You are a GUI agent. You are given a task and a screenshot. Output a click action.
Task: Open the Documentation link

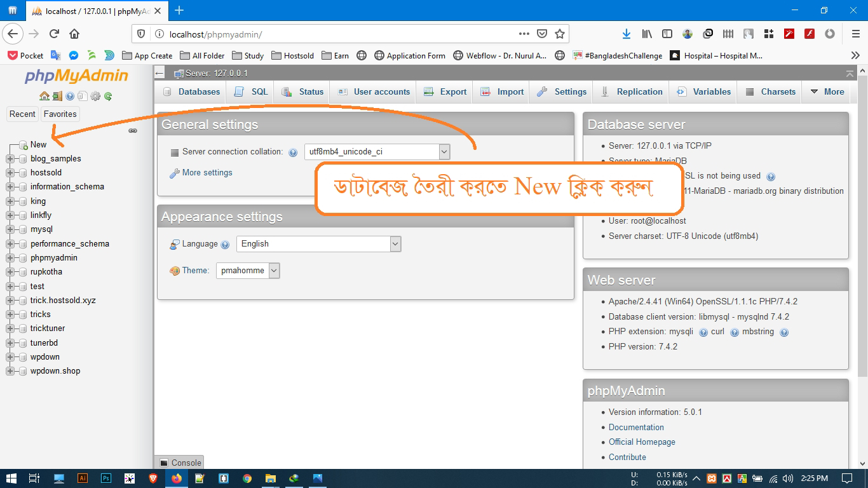(x=636, y=428)
